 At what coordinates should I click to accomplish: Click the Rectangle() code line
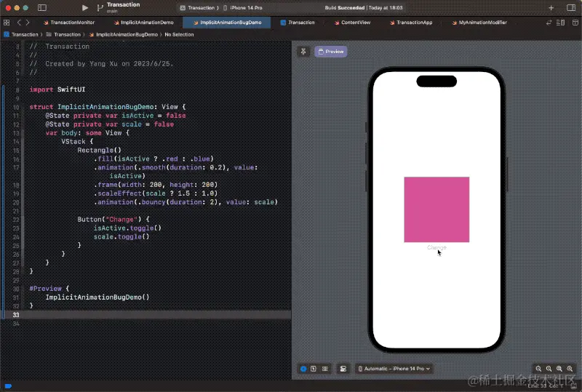point(99,150)
